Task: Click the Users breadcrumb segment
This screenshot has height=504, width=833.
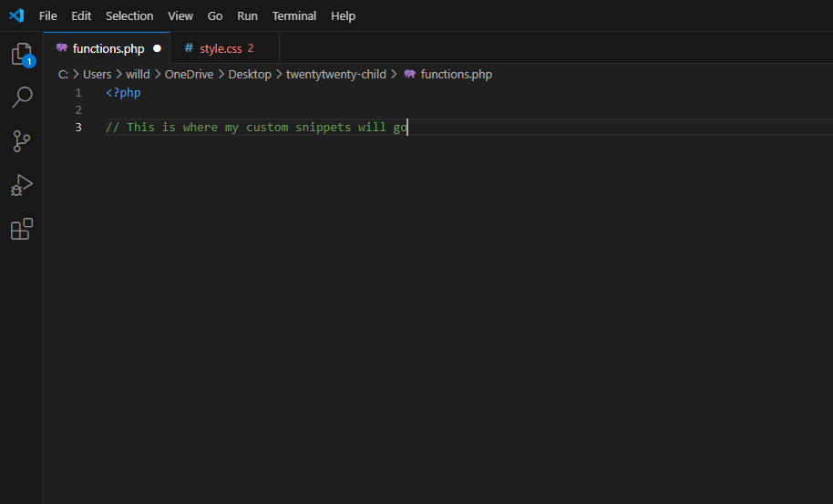Action: 98,75
